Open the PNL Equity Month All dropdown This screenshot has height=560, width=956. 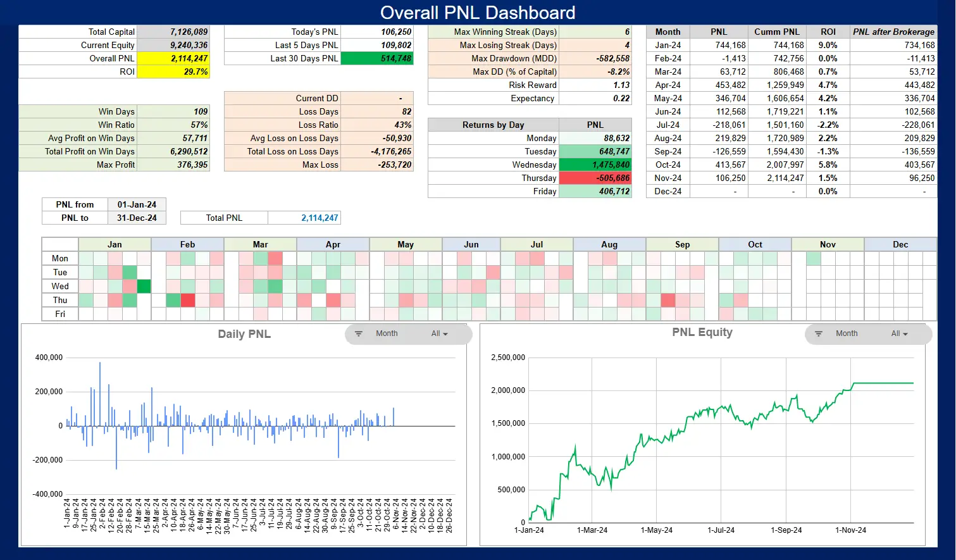click(899, 333)
